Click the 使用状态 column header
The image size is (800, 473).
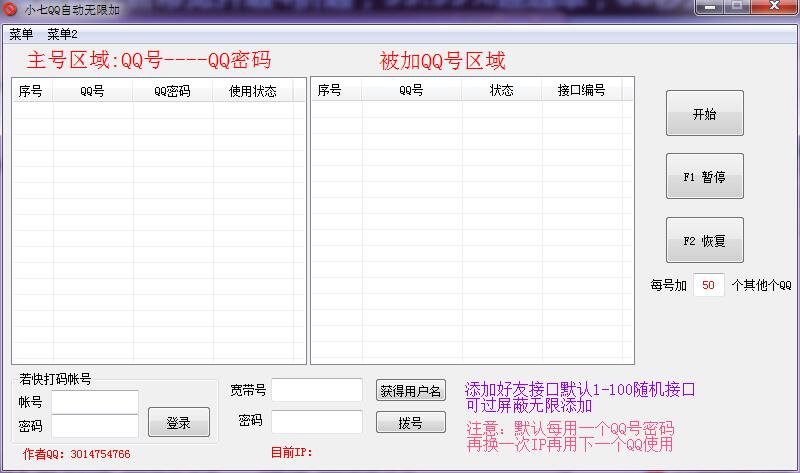click(253, 91)
